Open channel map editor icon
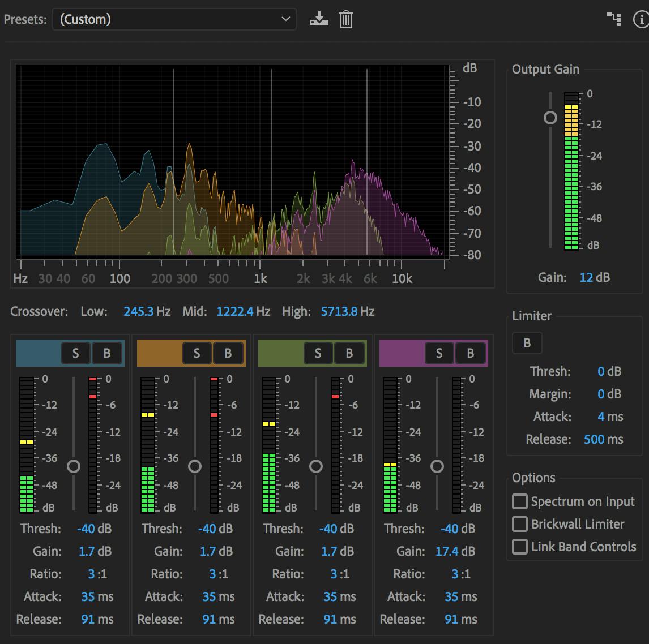The height and width of the screenshot is (644, 649). [614, 19]
